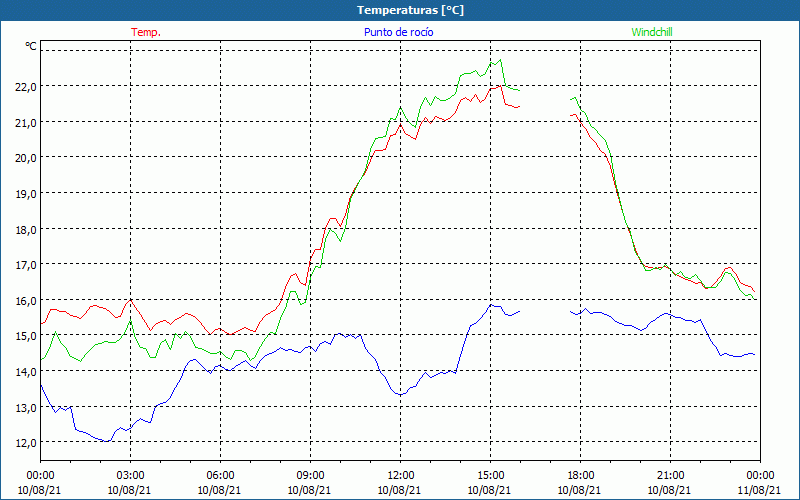Click the '19,0' y-axis value

point(27,194)
